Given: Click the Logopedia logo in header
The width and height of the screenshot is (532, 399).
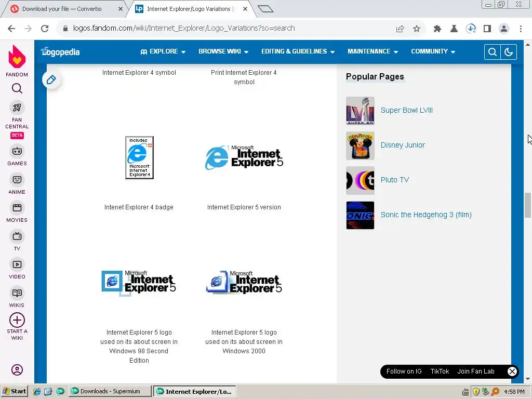Looking at the screenshot, I should coord(60,51).
